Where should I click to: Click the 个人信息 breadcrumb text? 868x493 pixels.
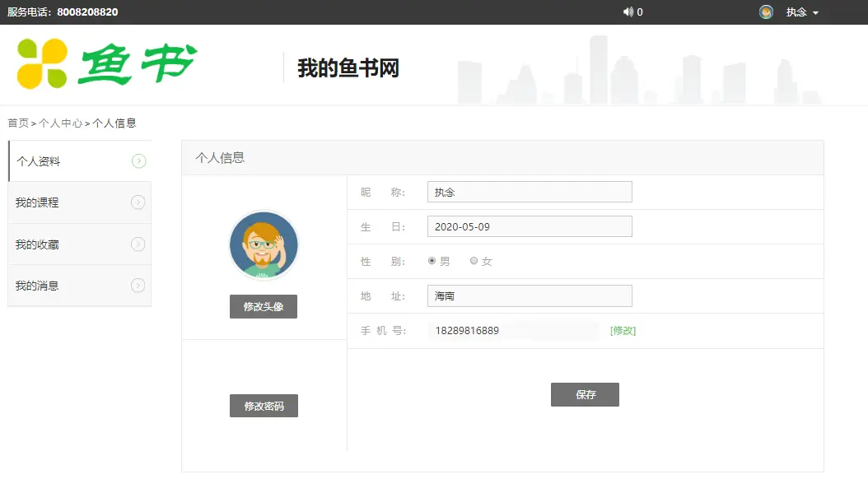[114, 123]
